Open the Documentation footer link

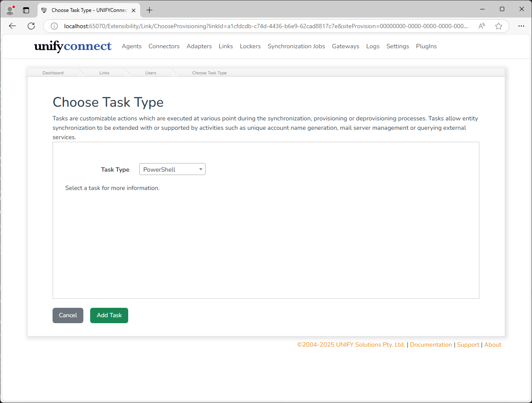pos(431,345)
